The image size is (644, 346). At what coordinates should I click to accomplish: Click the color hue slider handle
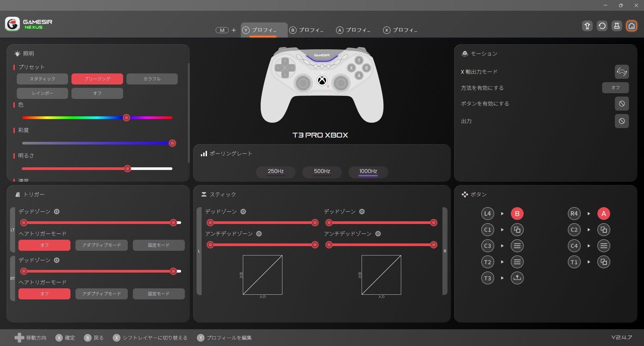(126, 118)
